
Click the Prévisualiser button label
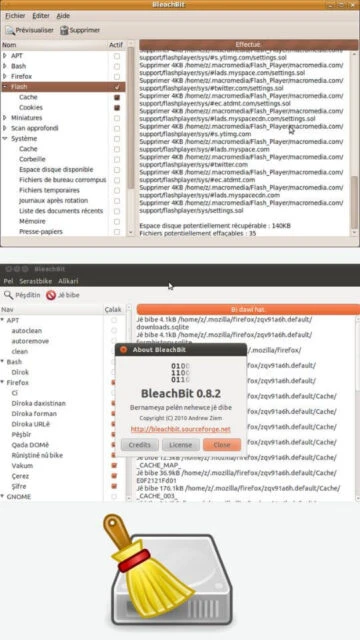pyautogui.click(x=34, y=30)
